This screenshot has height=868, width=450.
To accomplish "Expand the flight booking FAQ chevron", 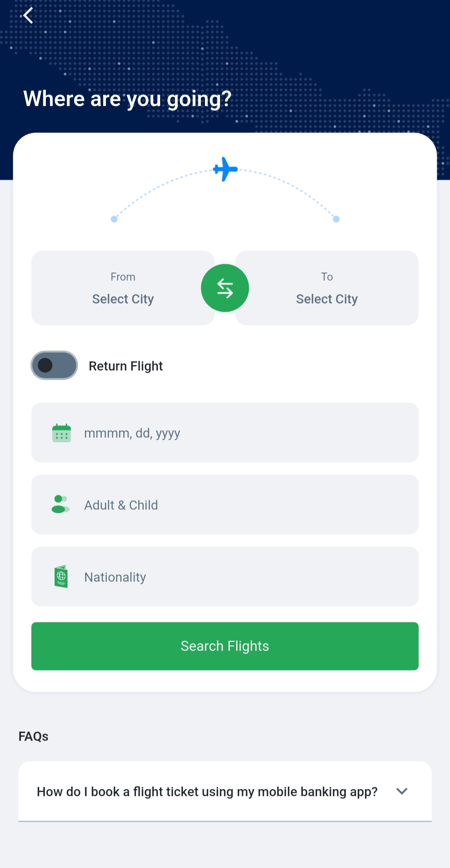I will coord(402,791).
